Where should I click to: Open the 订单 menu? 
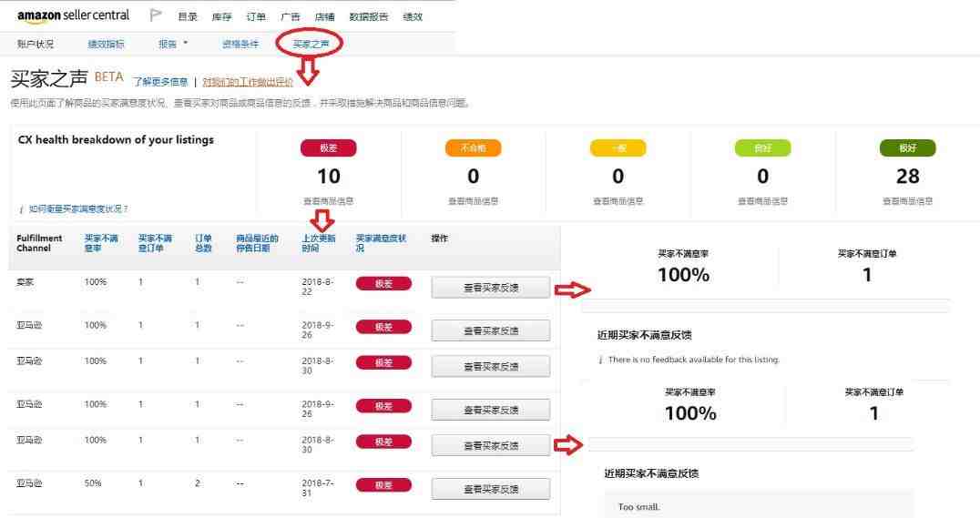click(x=256, y=17)
